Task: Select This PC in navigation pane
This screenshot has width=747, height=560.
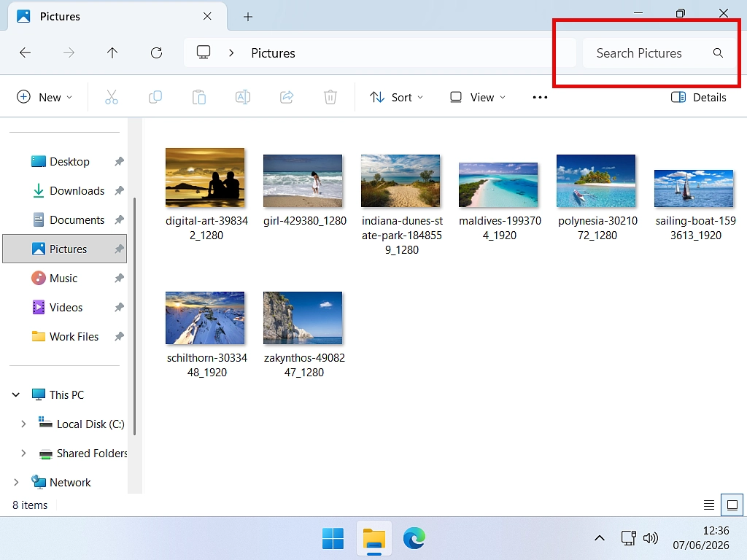Action: [65, 394]
